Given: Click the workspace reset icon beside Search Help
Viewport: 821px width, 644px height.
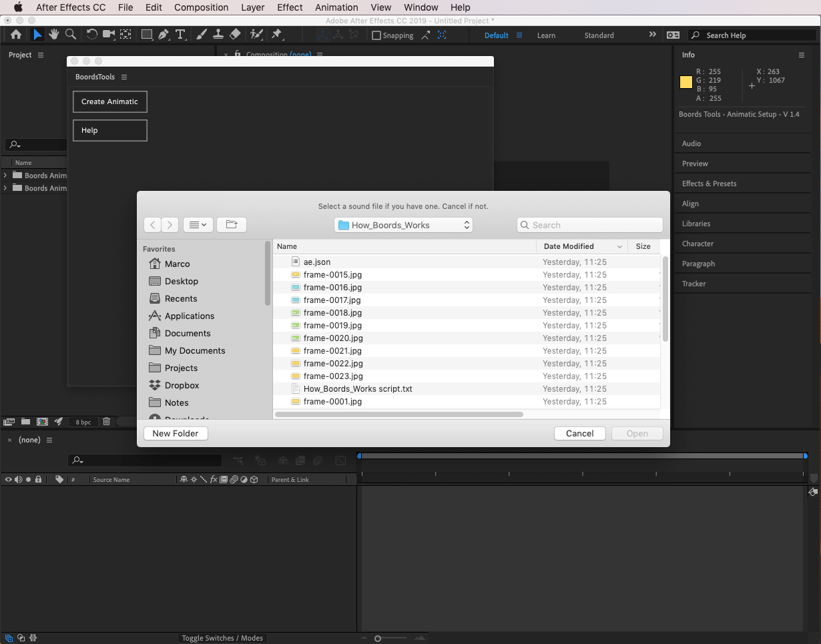Looking at the screenshot, I should coord(673,35).
